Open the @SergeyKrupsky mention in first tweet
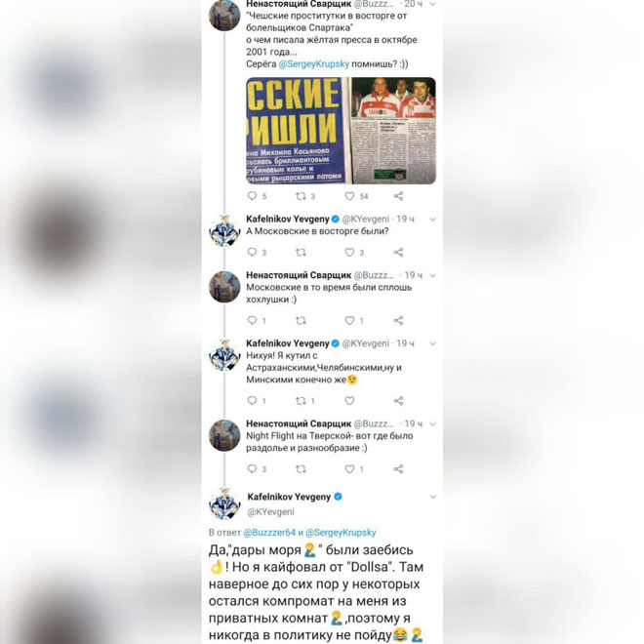The height and width of the screenshot is (644, 644). pos(314,64)
